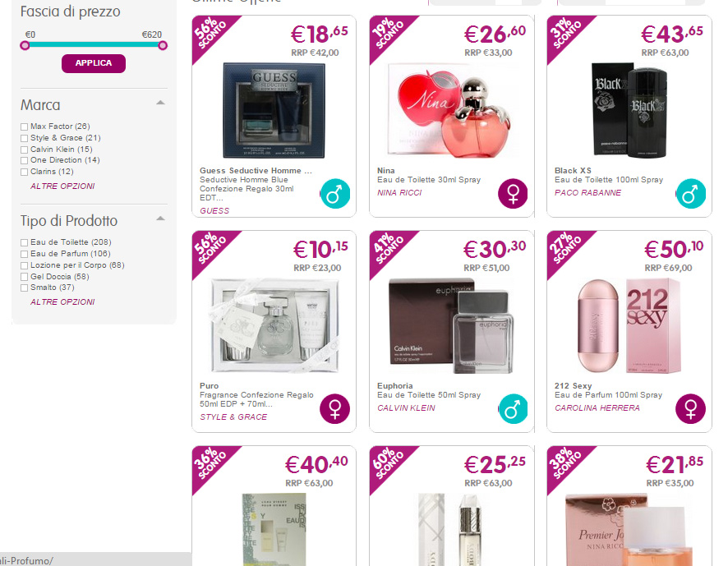The height and width of the screenshot is (566, 728).
Task: Click the male icon on Guess Seductive Homme
Action: pos(334,194)
